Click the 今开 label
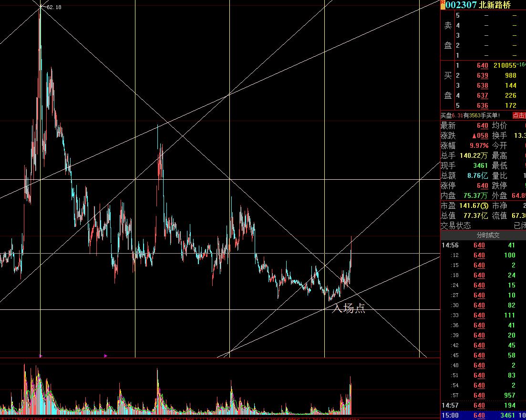Image resolution: width=526 pixels, height=420 pixels. pos(499,145)
